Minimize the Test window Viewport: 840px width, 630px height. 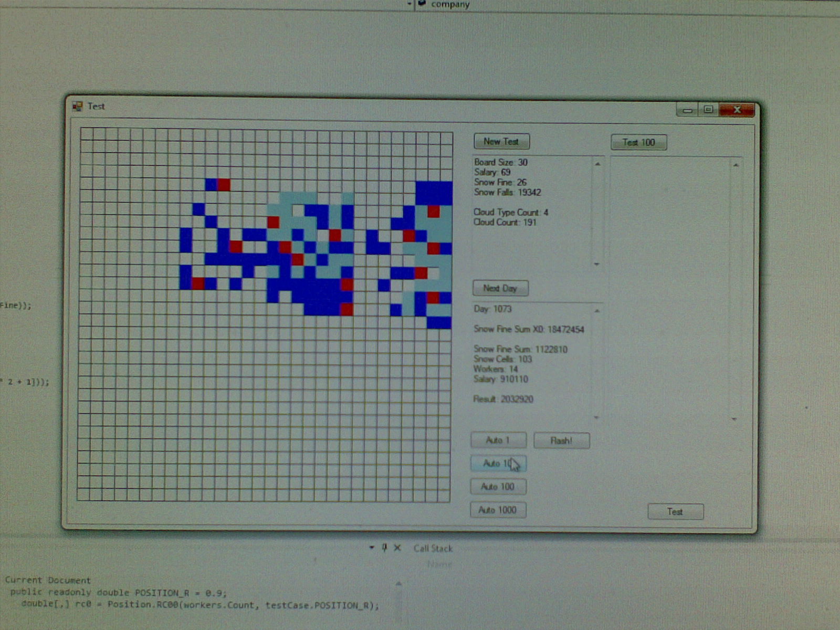click(688, 110)
